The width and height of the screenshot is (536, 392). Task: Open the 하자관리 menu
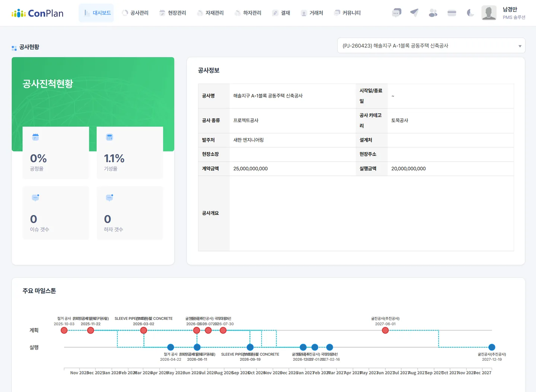[x=248, y=13]
